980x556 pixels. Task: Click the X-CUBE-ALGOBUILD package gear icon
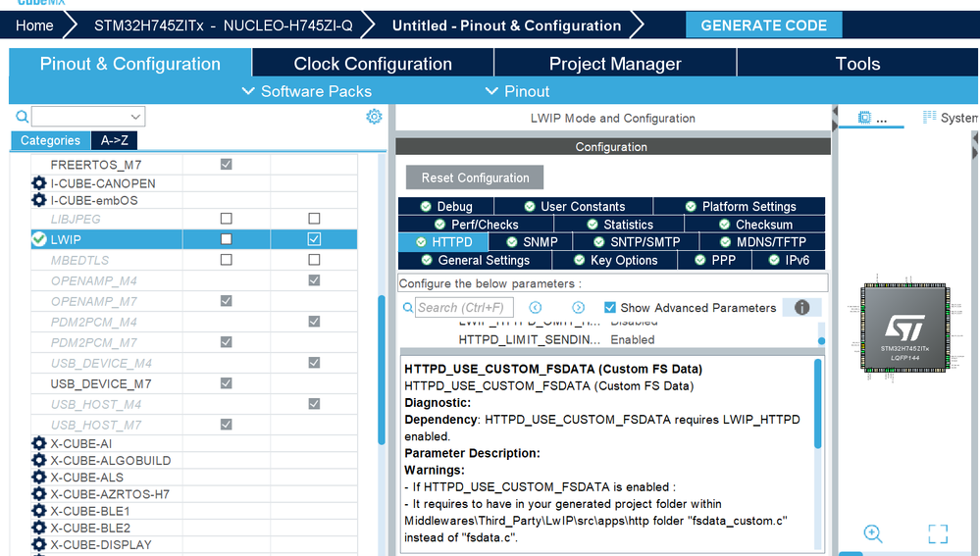[39, 461]
